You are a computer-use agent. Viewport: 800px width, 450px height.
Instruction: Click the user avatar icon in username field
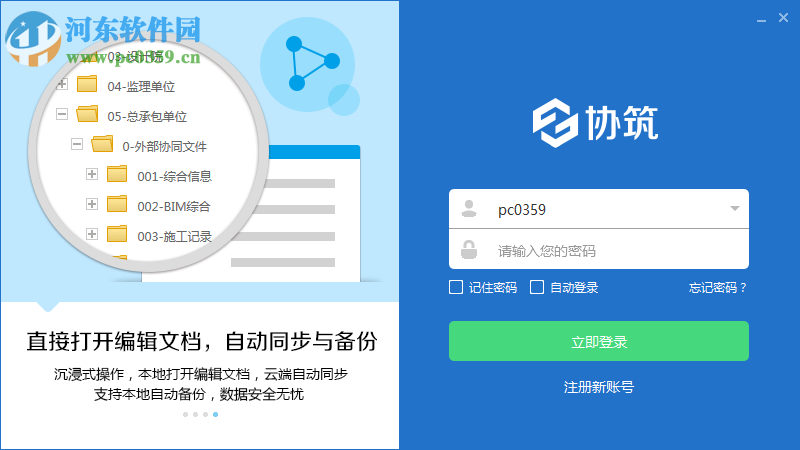(469, 209)
